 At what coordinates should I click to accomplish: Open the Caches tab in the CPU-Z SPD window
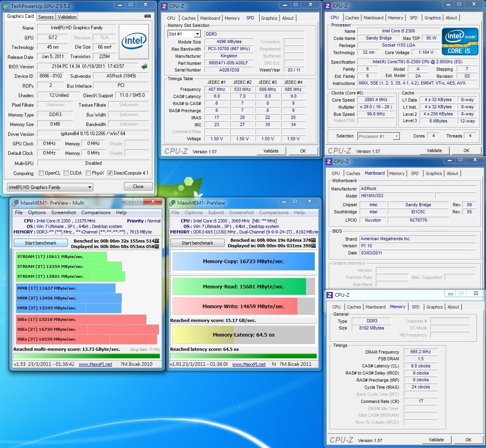coord(189,18)
